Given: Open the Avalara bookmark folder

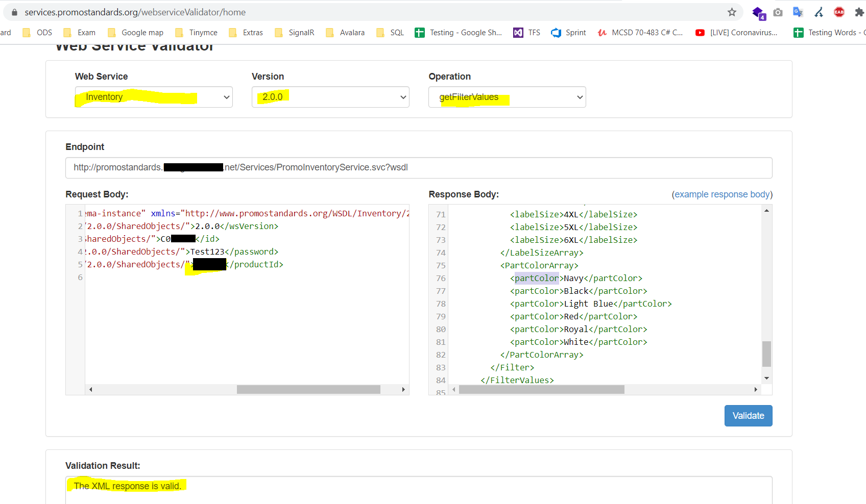Looking at the screenshot, I should click(x=345, y=33).
